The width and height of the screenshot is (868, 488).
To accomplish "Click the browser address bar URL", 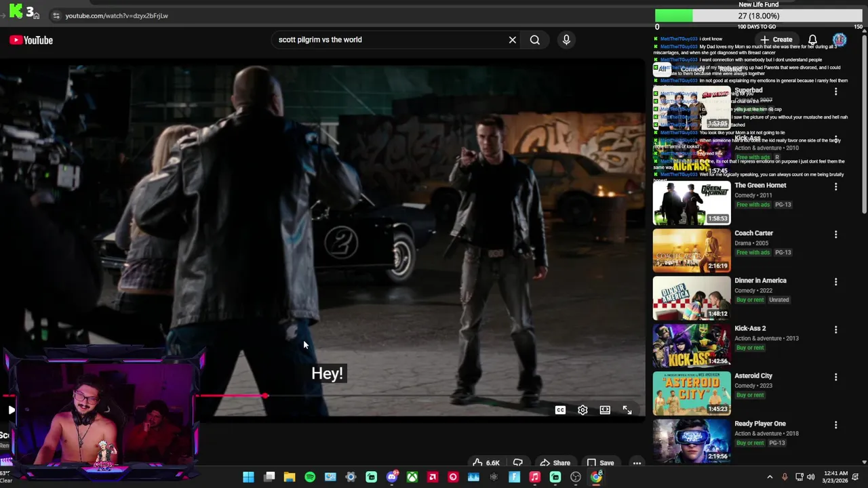I will (117, 16).
